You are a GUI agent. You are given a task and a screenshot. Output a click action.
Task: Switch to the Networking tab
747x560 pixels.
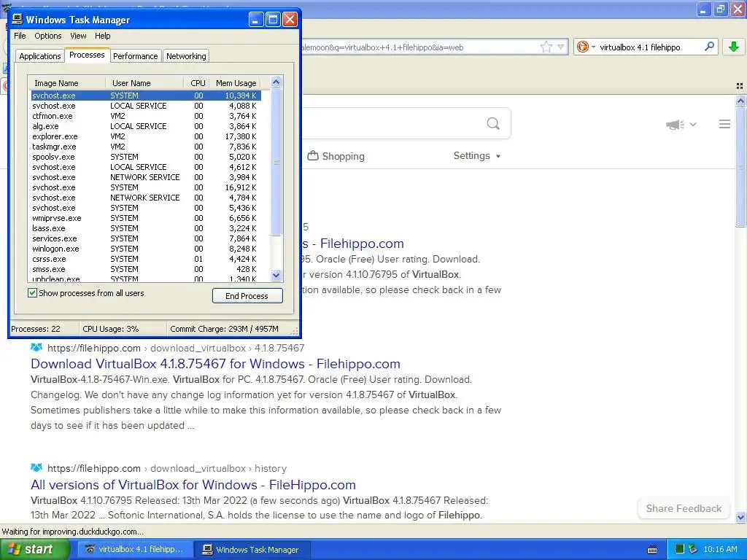pos(186,56)
